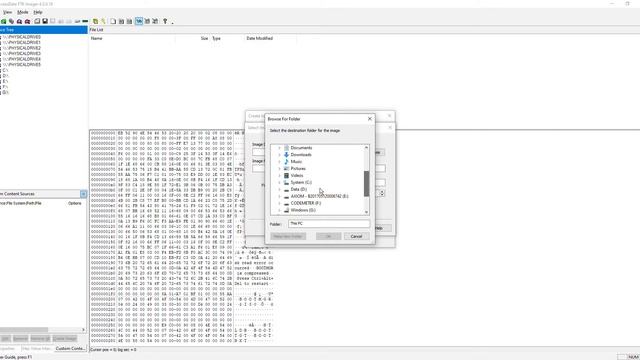Switch to the Custom Content tab
This screenshot has height=360, width=640.
pos(70,349)
